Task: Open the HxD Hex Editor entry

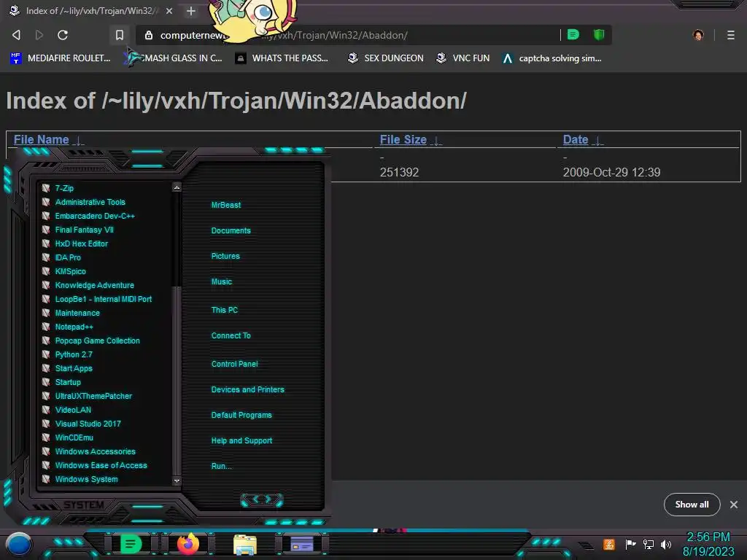Action: pos(82,244)
